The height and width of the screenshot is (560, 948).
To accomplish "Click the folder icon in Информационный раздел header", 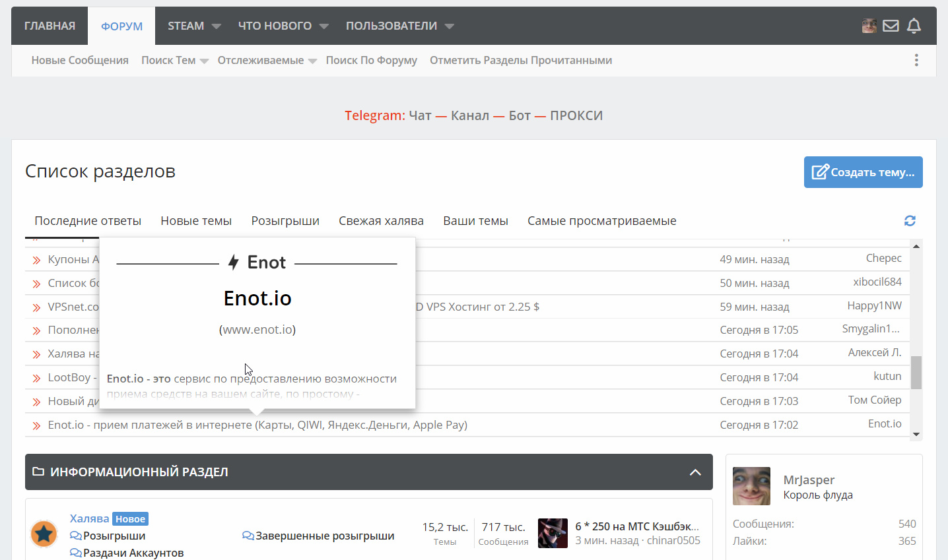I will (x=38, y=472).
